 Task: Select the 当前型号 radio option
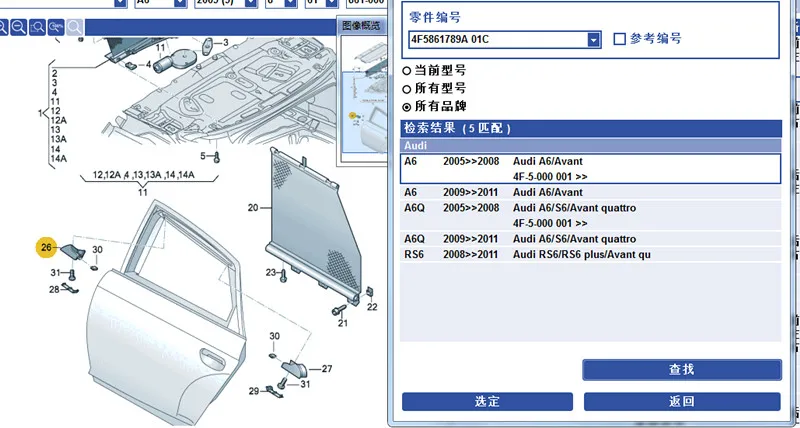pyautogui.click(x=407, y=71)
